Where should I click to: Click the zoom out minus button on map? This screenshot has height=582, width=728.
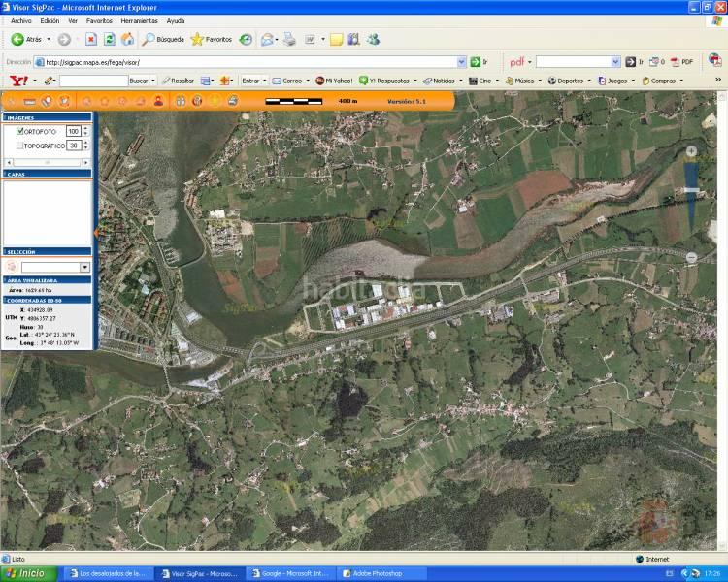pyautogui.click(x=691, y=257)
